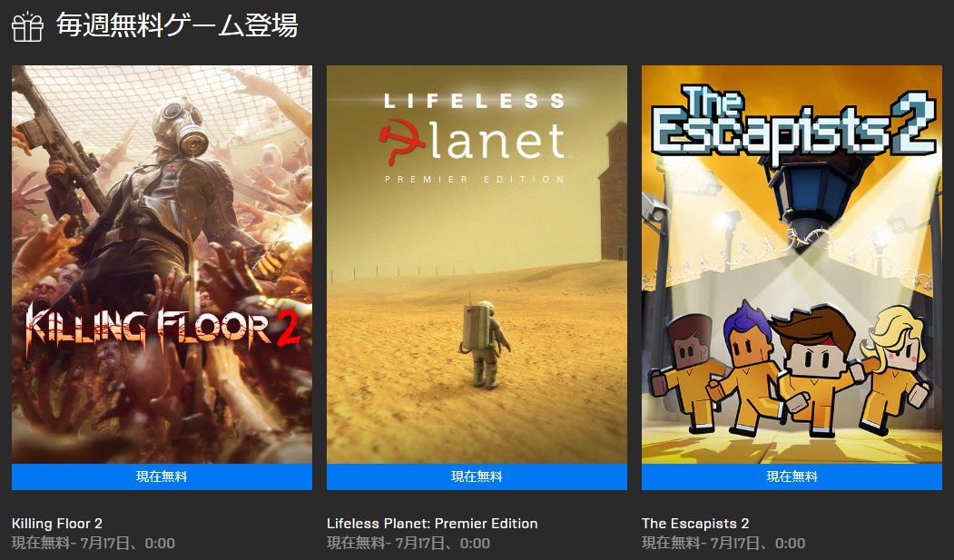Open The Escapists 2 title link
This screenshot has width=954, height=560.
tap(695, 524)
